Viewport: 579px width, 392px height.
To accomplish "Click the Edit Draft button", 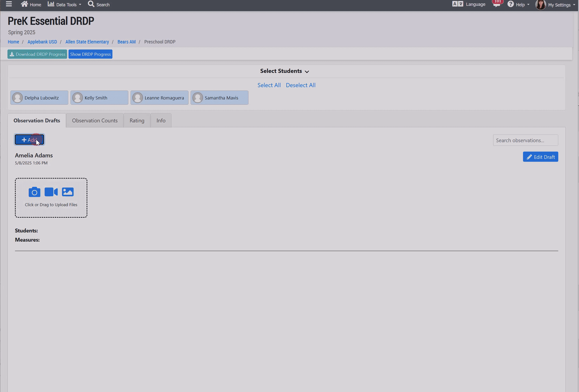I will pos(540,157).
